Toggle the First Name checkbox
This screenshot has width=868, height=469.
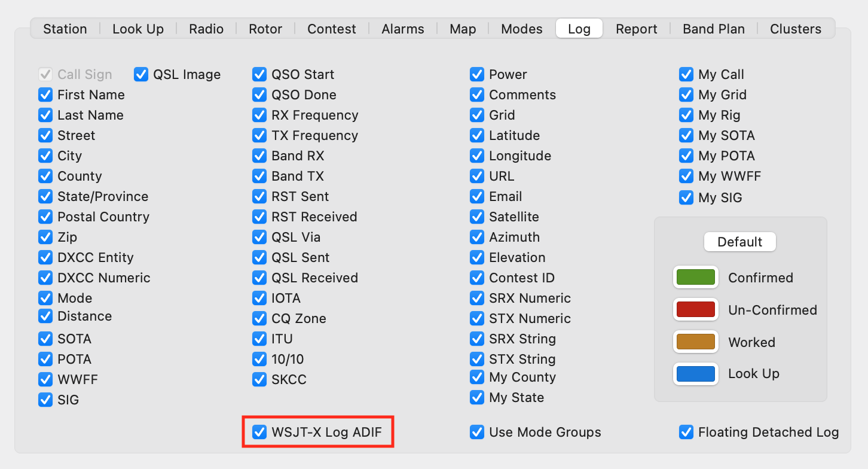[x=45, y=95]
